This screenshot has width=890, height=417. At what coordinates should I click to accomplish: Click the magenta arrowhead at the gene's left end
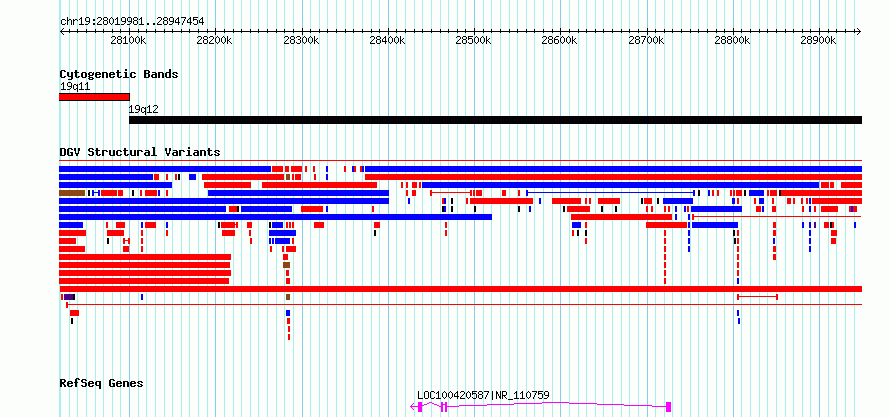pos(413,406)
